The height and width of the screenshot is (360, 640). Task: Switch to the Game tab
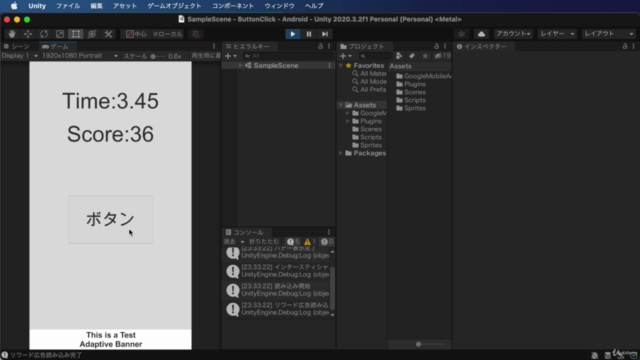tap(56, 47)
